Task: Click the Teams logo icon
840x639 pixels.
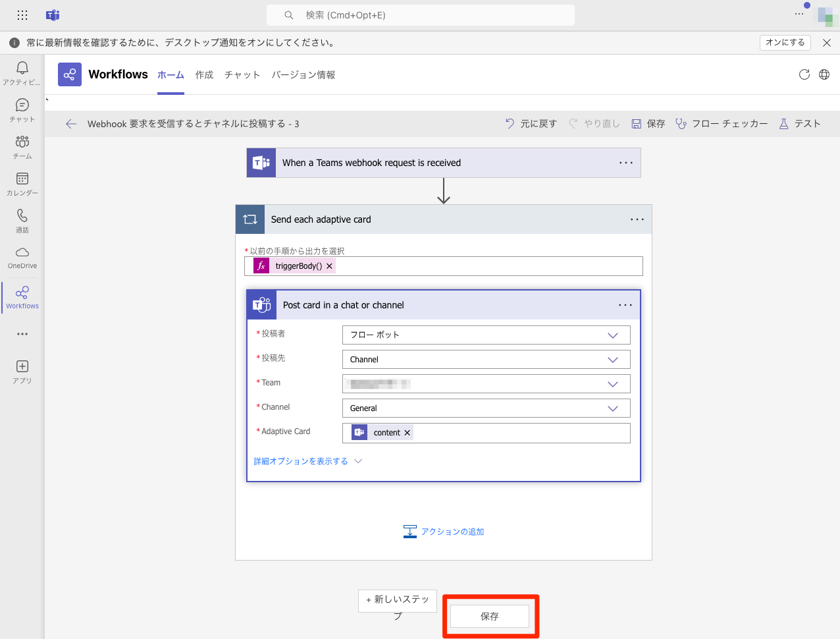Action: tap(53, 15)
